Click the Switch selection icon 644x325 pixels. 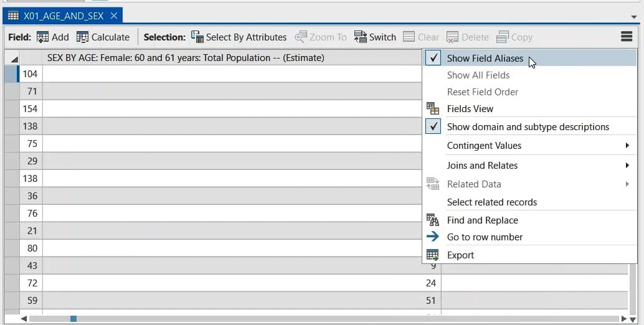pos(360,37)
